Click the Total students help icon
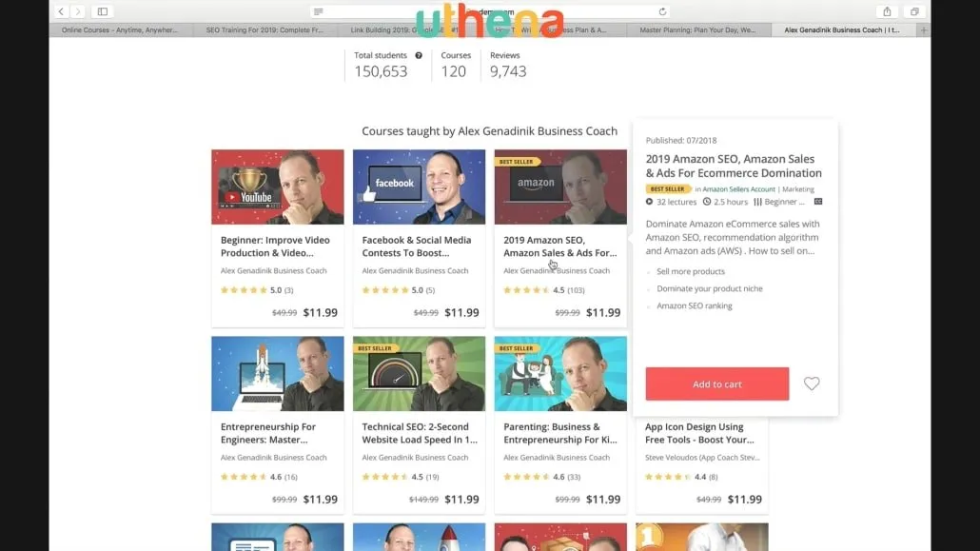This screenshot has width=980, height=551. (x=419, y=55)
